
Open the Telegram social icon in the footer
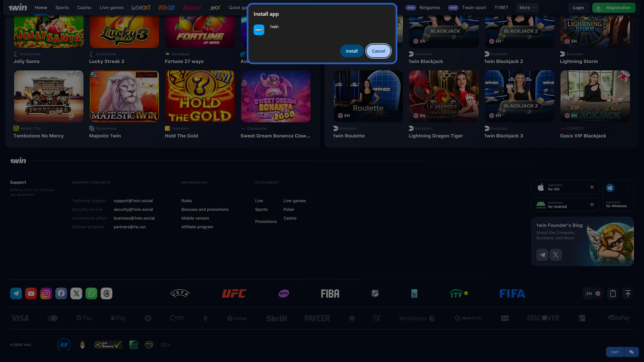point(16,294)
